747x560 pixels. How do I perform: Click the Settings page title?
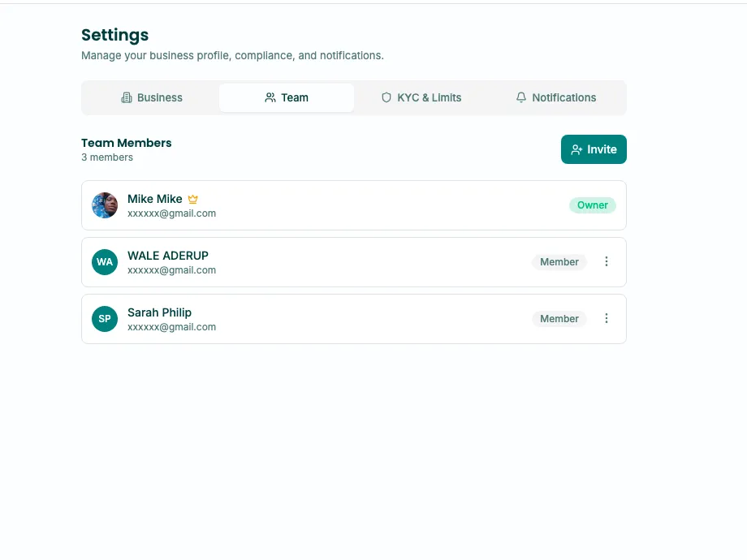coord(114,35)
